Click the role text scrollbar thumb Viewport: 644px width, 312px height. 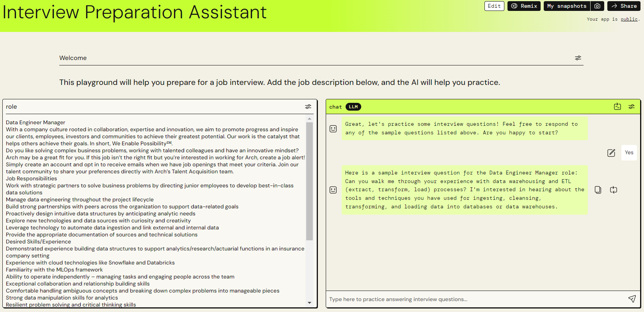pyautogui.click(x=309, y=181)
